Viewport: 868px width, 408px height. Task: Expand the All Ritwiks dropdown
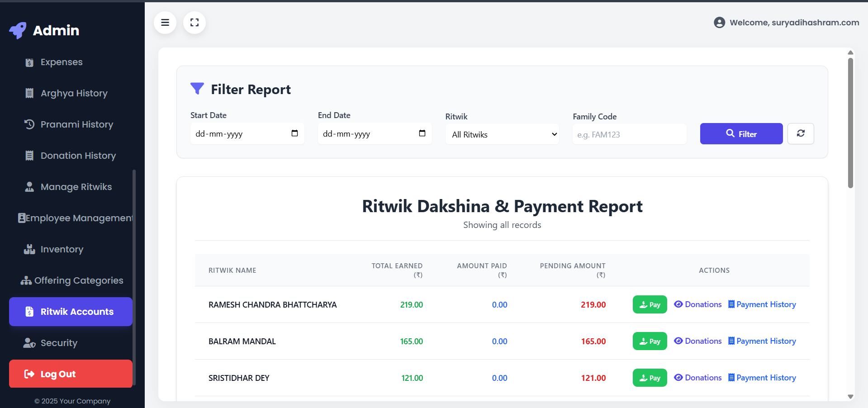pos(502,134)
